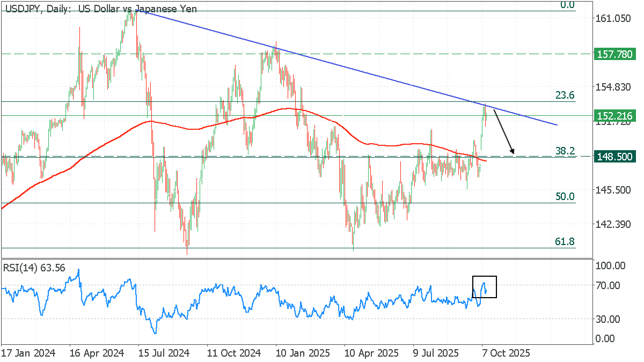
Task: Select the 0.0 Fibonacci level label
Action: pyautogui.click(x=567, y=5)
